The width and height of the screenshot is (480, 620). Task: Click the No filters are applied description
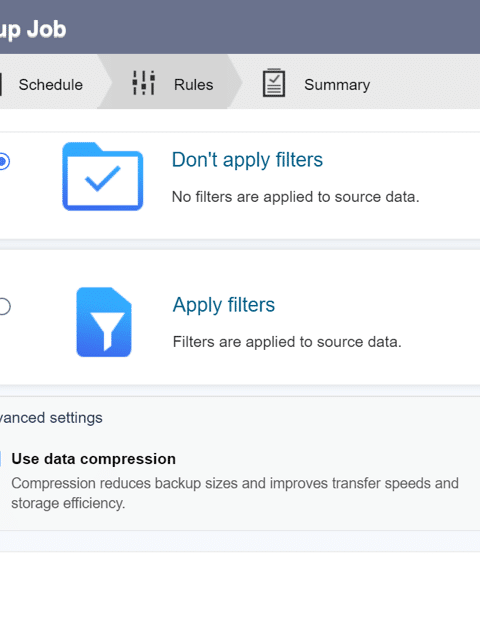[295, 197]
